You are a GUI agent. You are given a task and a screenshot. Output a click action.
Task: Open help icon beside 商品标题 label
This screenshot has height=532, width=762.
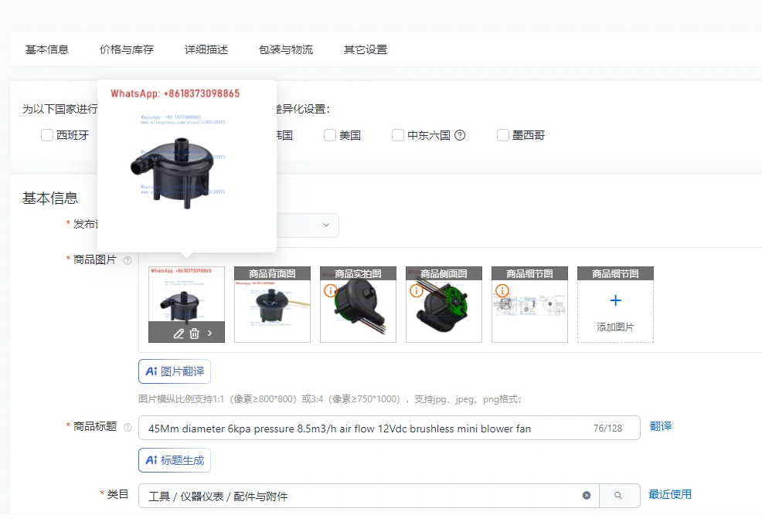click(128, 427)
